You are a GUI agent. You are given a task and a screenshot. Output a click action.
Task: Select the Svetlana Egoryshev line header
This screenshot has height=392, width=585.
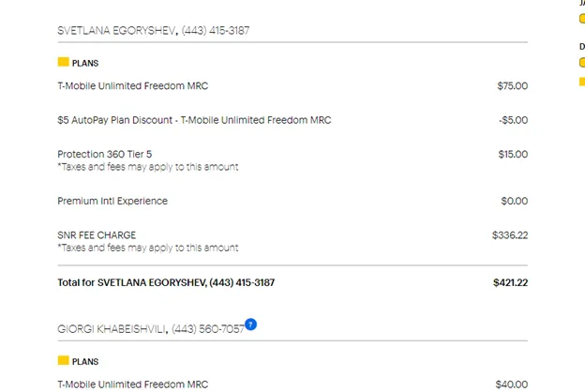coord(154,31)
